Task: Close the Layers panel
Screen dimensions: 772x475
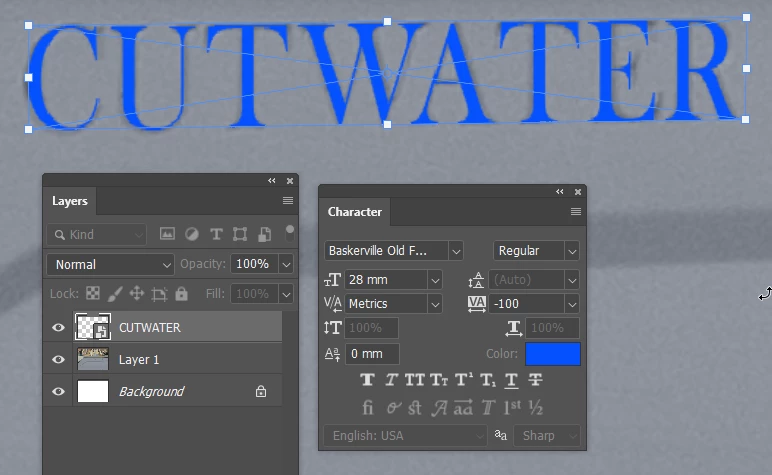Action: (x=290, y=181)
